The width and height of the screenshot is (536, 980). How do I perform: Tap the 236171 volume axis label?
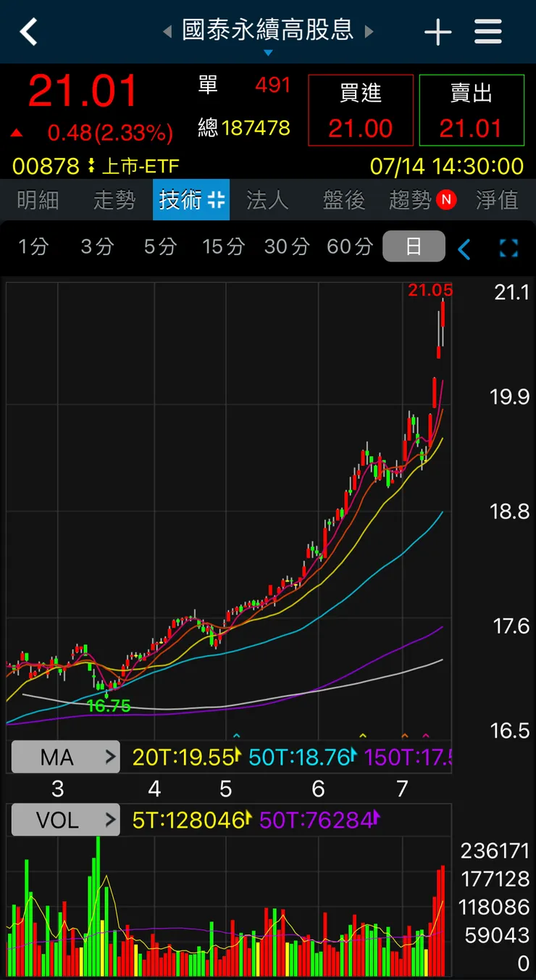click(495, 850)
